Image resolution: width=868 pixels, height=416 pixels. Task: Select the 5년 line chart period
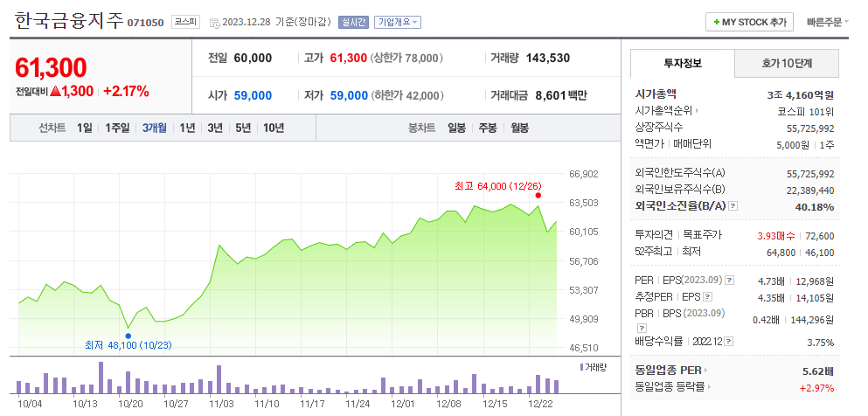click(x=243, y=128)
